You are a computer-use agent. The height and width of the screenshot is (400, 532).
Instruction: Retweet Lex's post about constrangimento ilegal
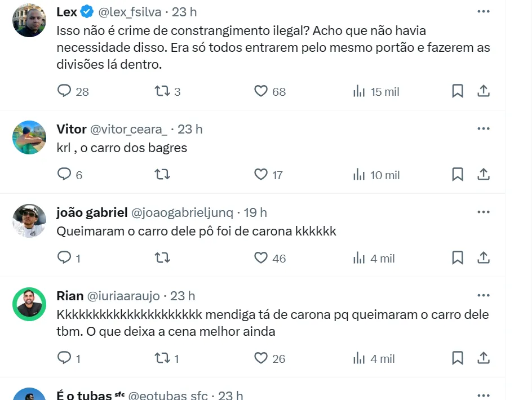coord(162,91)
